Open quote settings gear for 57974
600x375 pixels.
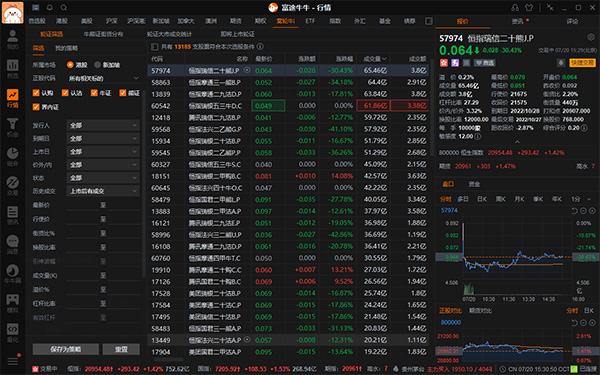tap(591, 38)
